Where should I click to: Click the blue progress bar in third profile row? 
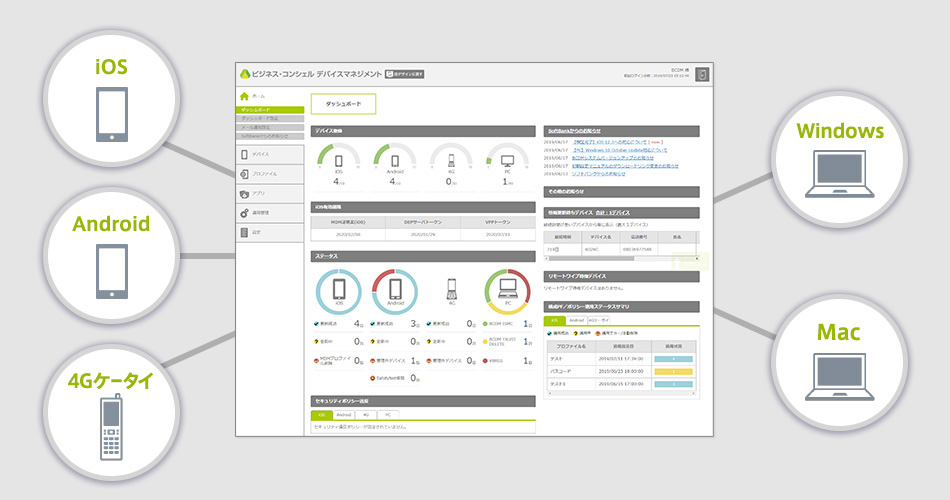click(673, 384)
